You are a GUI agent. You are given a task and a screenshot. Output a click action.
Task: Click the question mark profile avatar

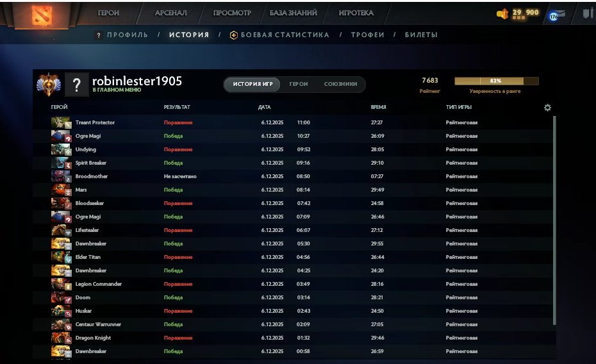pos(76,85)
